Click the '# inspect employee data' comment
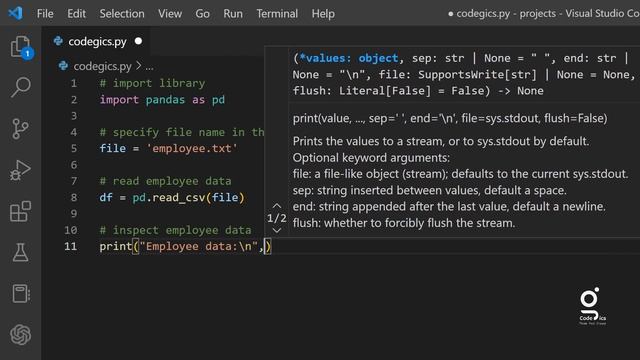The width and height of the screenshot is (640, 360). click(175, 230)
